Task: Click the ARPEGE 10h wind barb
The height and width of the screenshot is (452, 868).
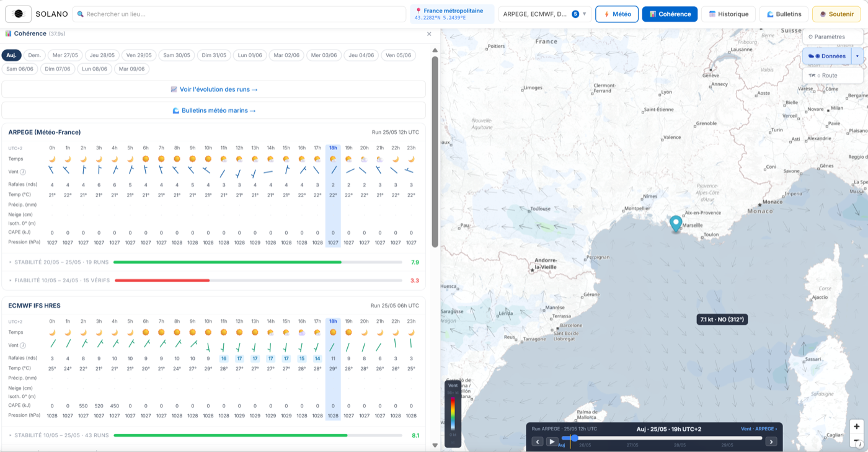Action: [x=208, y=171]
